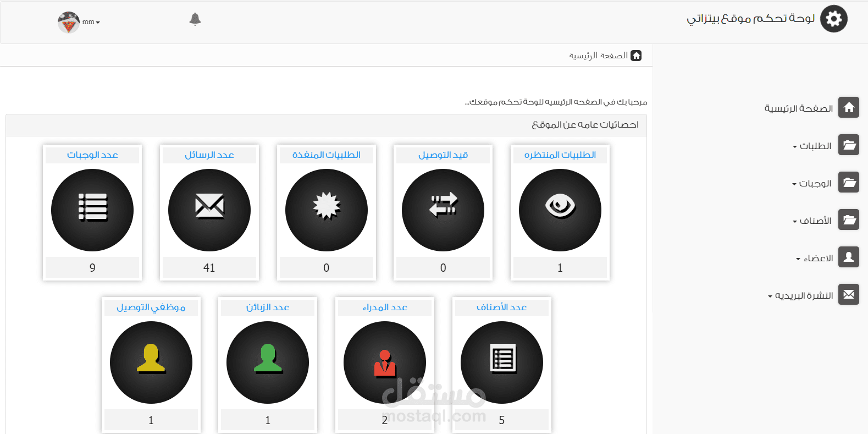The image size is (868, 434).
Task: Click the count 1 under الطلبيات المنتظره
Action: pos(560,267)
